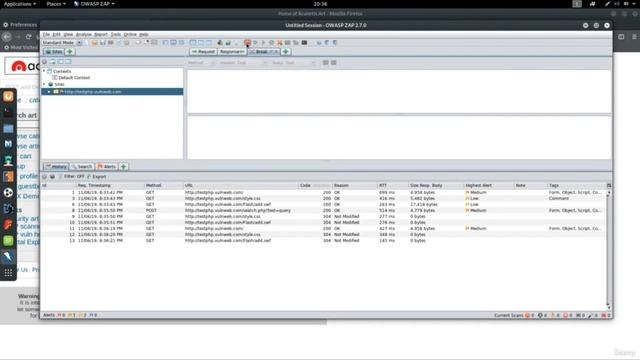Open the Standard Mode dropdown

pos(62,42)
